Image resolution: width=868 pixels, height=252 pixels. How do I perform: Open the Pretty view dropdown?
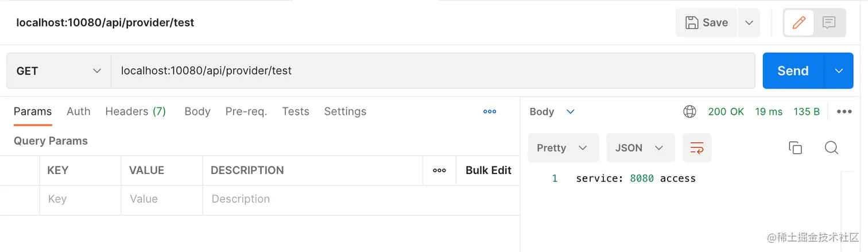563,148
